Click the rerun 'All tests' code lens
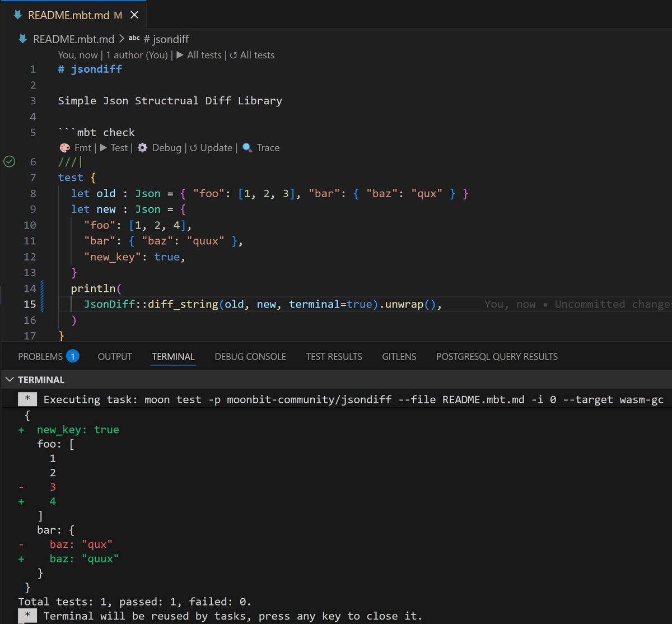Viewport: 672px width, 624px height. coord(252,55)
